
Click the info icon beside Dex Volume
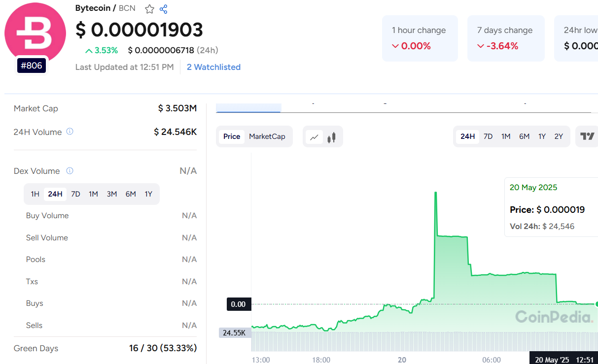(70, 171)
